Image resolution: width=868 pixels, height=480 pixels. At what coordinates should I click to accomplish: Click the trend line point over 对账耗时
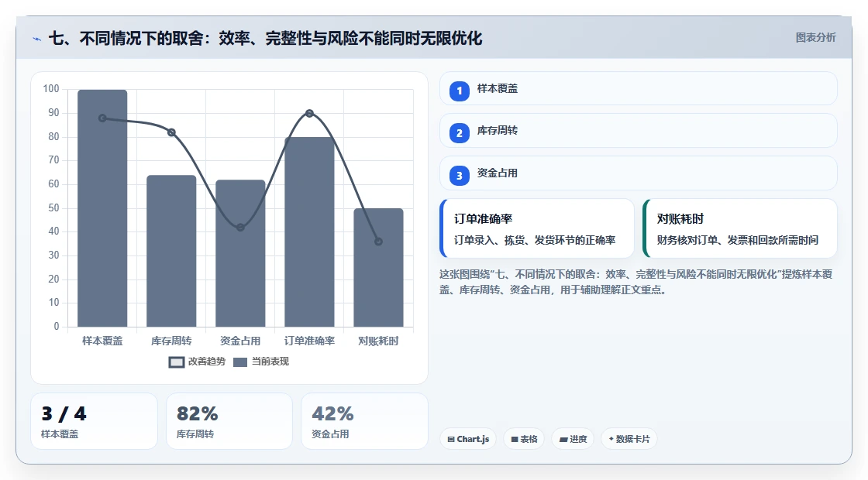click(x=379, y=242)
